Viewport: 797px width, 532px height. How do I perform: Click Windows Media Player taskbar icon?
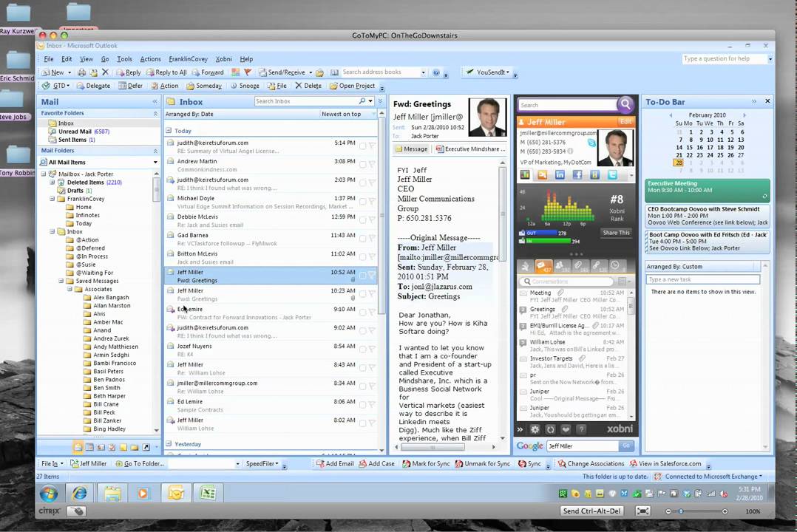pos(143,493)
